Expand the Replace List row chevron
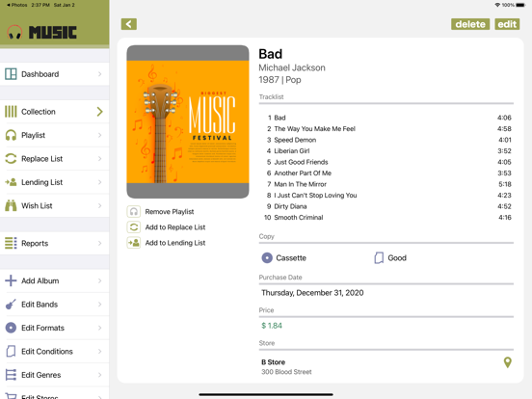This screenshot has width=532, height=399. [100, 158]
